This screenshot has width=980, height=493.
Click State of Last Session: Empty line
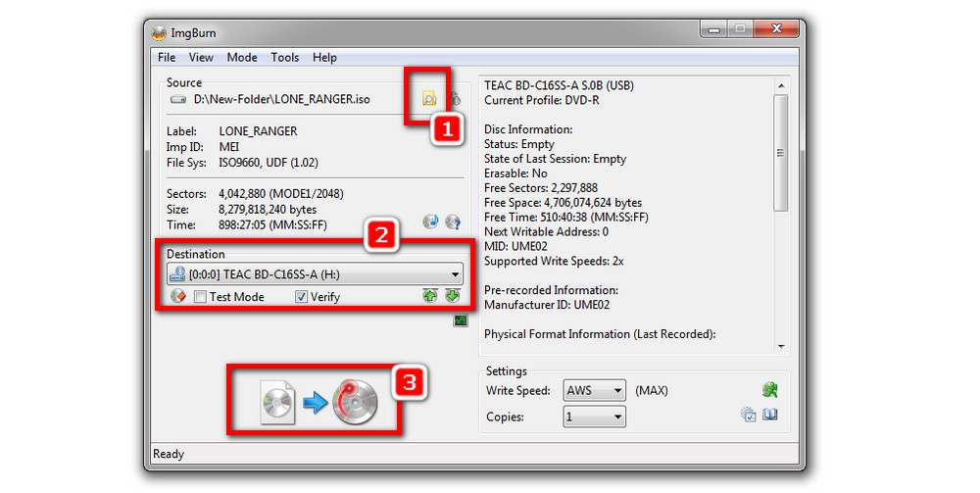click(x=555, y=159)
